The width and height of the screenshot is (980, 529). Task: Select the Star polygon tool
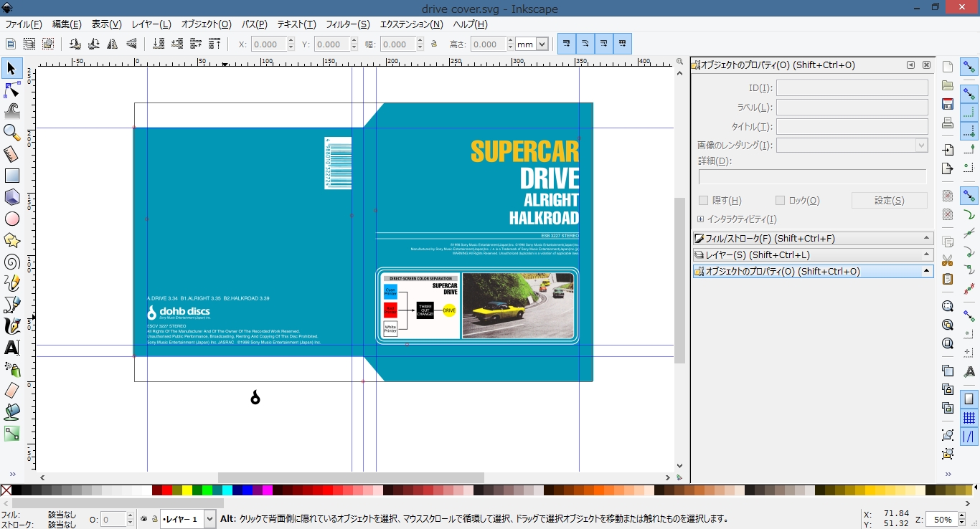[11, 240]
